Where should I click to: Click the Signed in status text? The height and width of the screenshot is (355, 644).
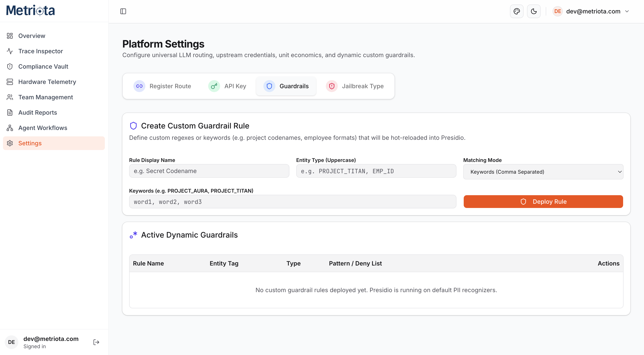(x=35, y=346)
